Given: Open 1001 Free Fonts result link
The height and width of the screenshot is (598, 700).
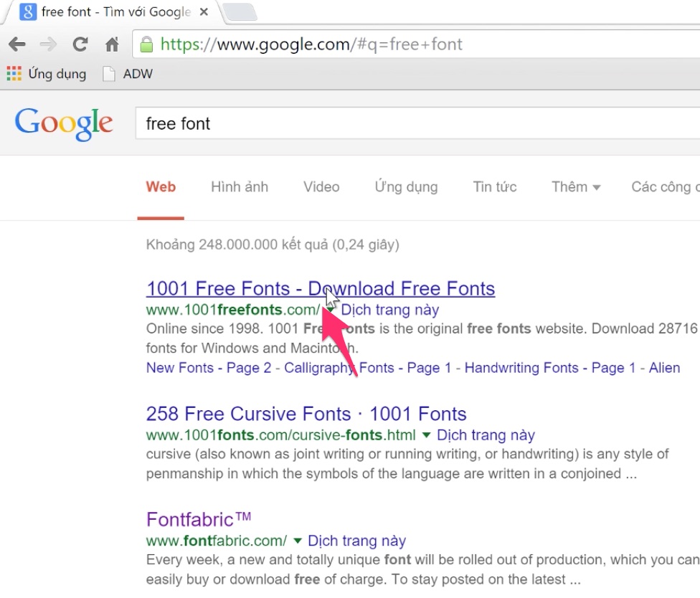Looking at the screenshot, I should [x=320, y=289].
